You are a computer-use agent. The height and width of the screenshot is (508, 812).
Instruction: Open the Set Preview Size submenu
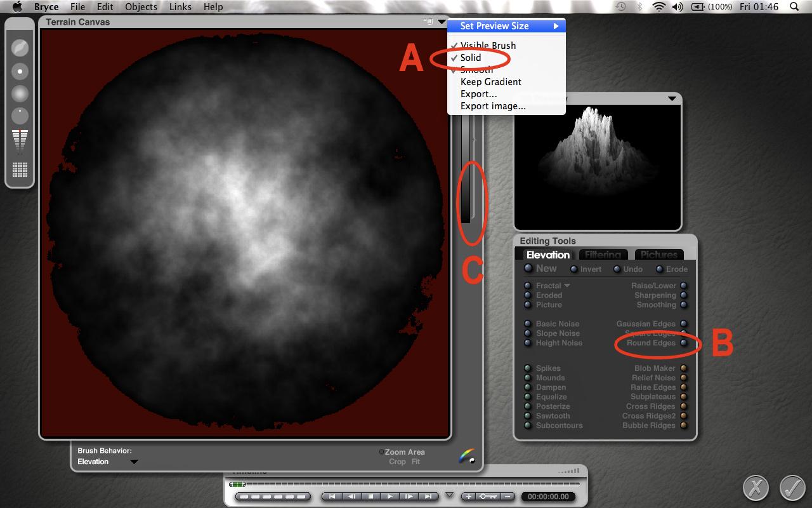pos(506,26)
